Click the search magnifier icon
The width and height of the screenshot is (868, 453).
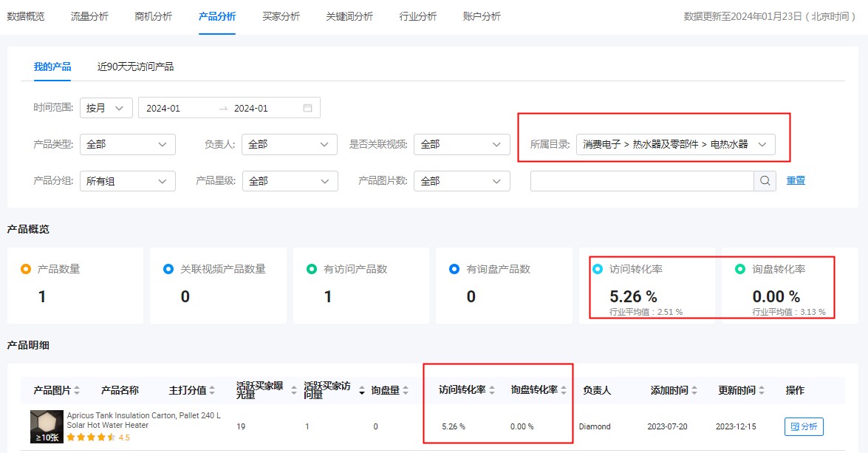point(765,180)
